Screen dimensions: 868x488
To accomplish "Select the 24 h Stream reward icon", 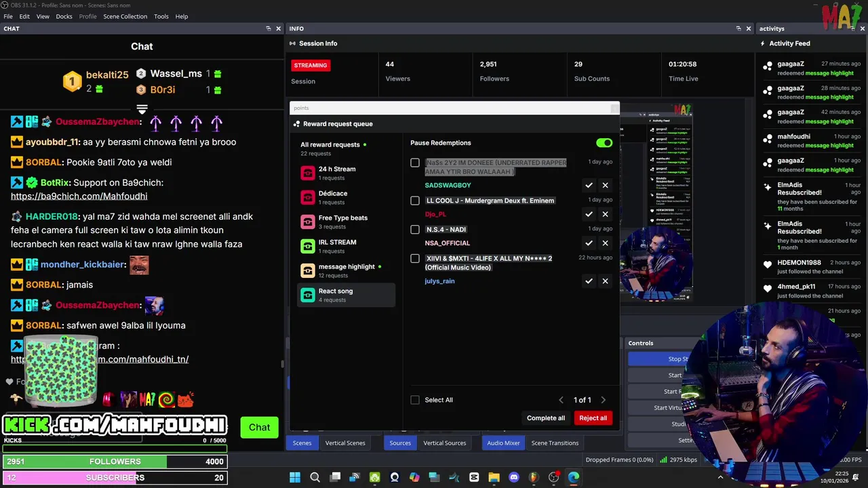I will pos(308,174).
